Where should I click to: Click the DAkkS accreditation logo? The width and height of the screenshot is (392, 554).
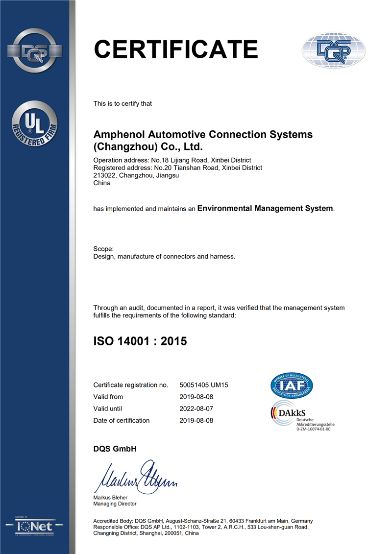(302, 415)
